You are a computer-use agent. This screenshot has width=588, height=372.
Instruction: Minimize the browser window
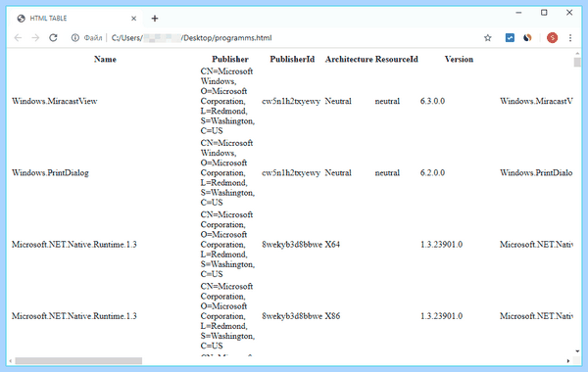tap(518, 13)
